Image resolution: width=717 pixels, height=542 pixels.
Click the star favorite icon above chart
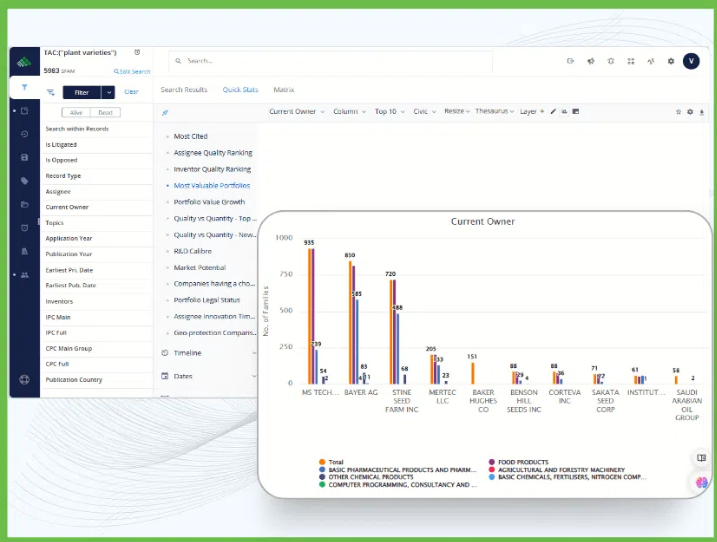pyautogui.click(x=678, y=112)
